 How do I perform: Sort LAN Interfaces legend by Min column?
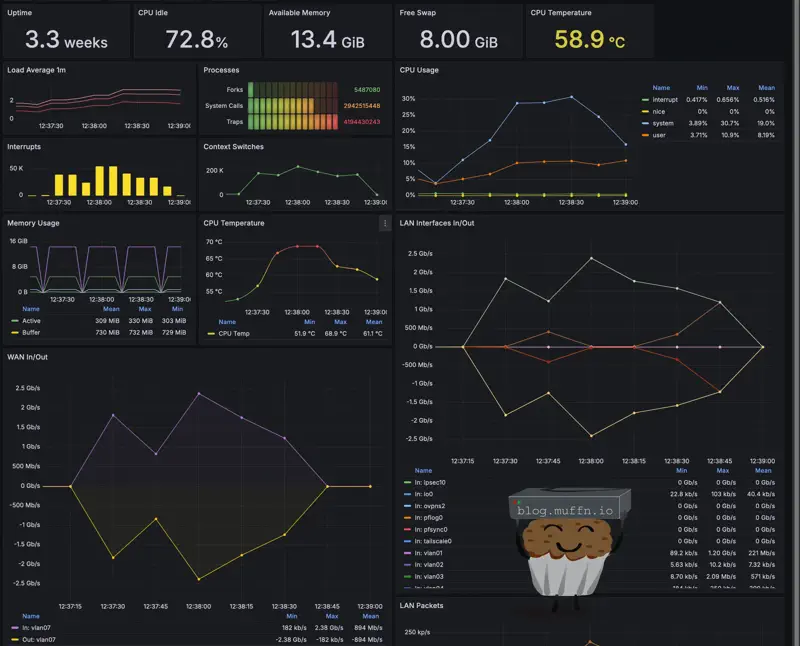682,470
